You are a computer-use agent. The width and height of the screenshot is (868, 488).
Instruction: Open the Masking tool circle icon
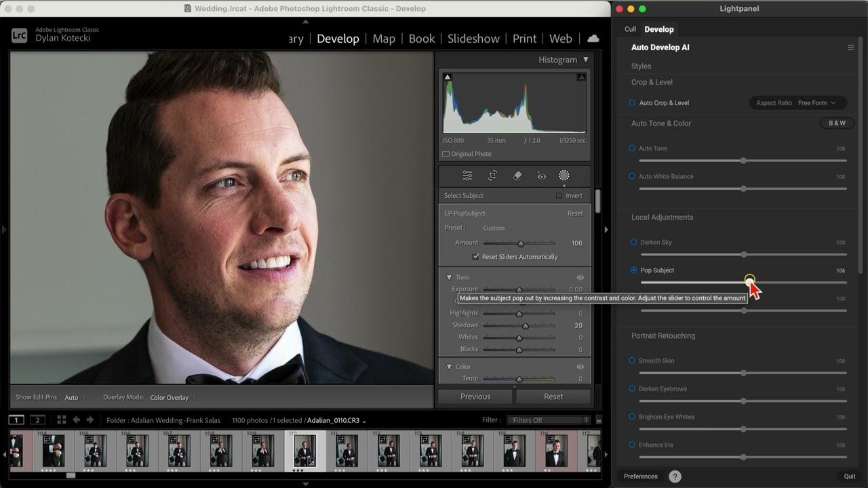(564, 176)
